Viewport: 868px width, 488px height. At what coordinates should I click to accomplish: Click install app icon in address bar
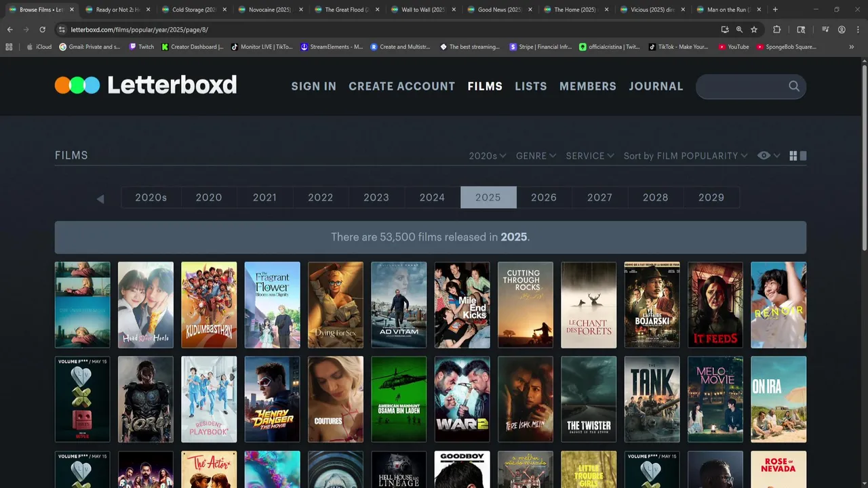click(x=725, y=30)
